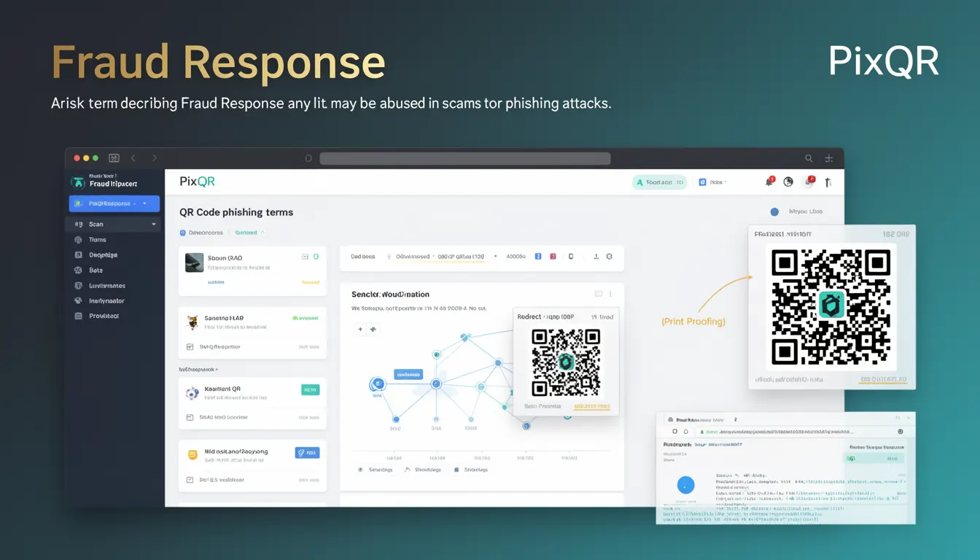Image resolution: width=980 pixels, height=560 pixels.
Task: Click the globe icon in PixQR header
Action: pyautogui.click(x=788, y=182)
